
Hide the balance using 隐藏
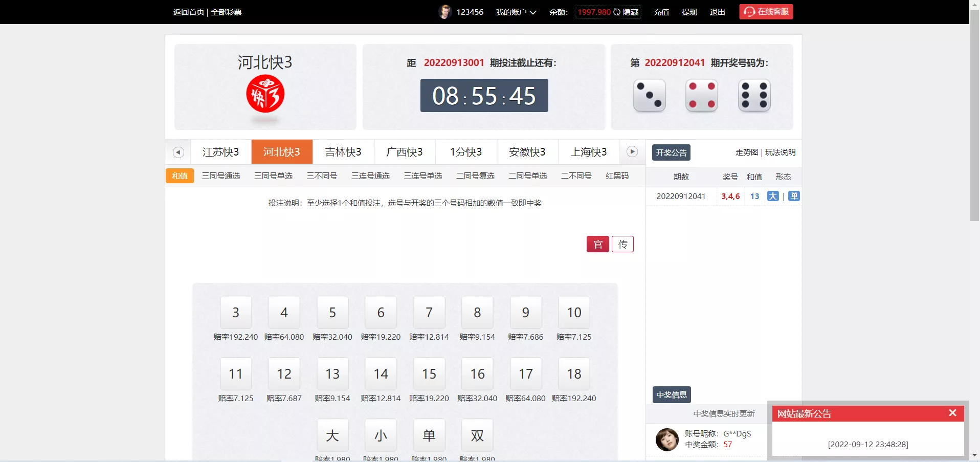(x=631, y=12)
